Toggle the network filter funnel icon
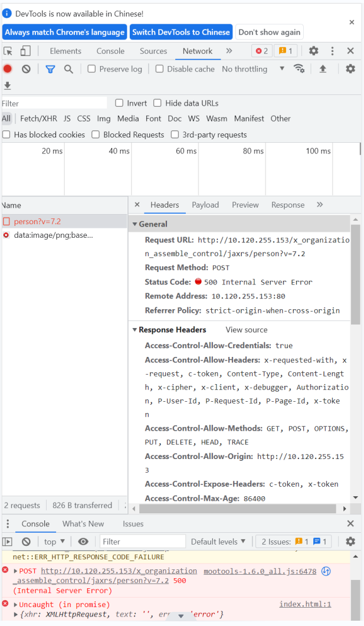Viewport: 364px width, 626px height. point(50,69)
